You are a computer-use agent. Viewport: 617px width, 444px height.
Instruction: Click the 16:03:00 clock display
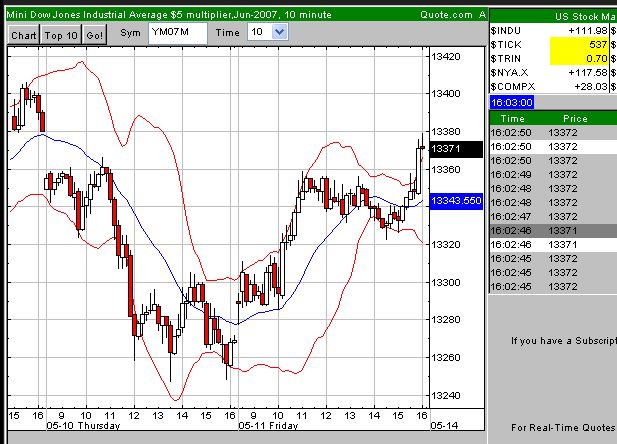(510, 103)
